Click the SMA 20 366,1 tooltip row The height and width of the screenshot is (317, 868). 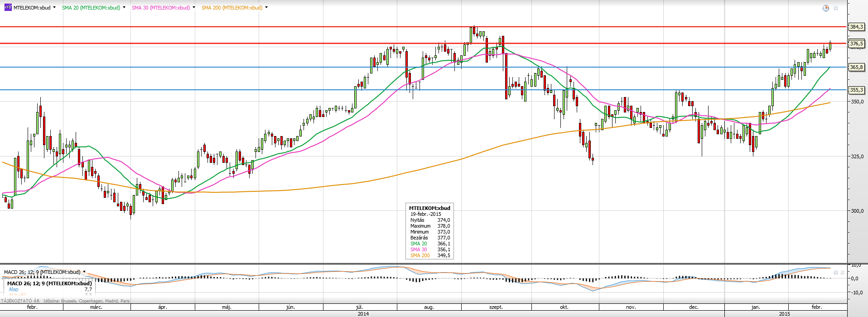(430, 244)
